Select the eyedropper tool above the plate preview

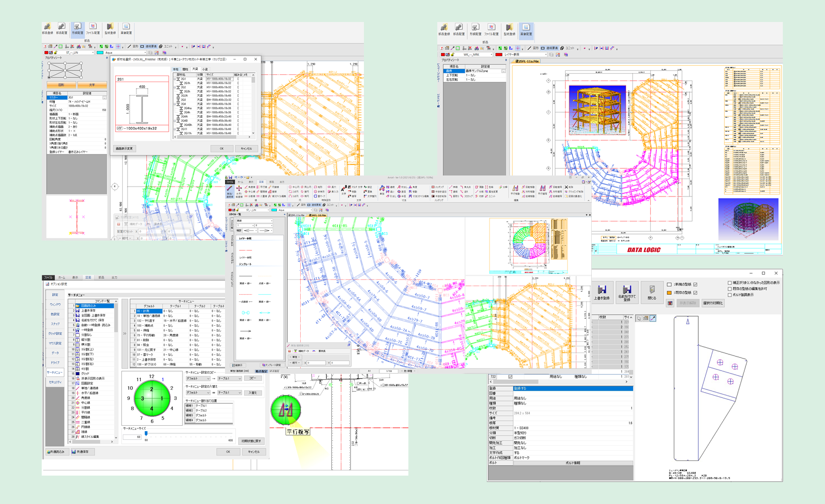(x=653, y=318)
